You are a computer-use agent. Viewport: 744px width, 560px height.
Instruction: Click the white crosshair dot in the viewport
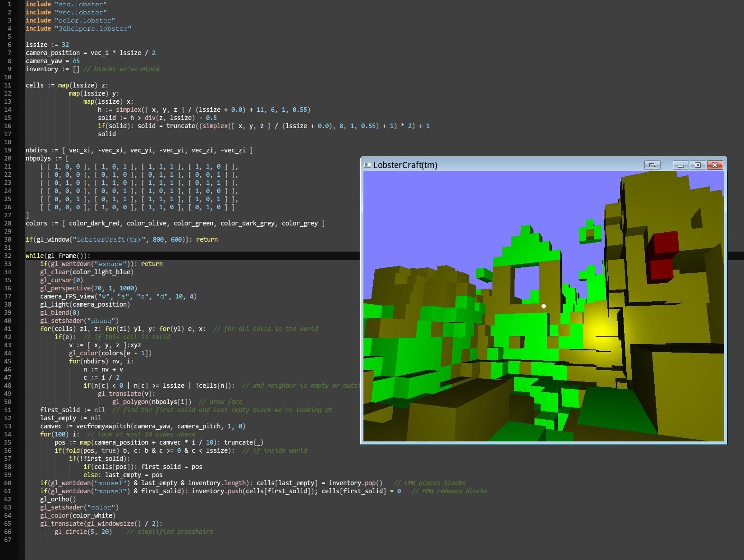544,306
